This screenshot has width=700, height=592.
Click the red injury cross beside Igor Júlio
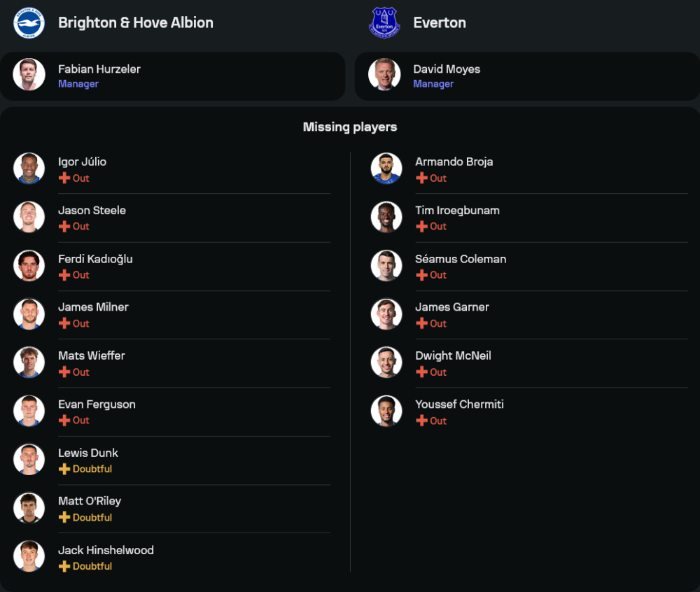[64, 178]
